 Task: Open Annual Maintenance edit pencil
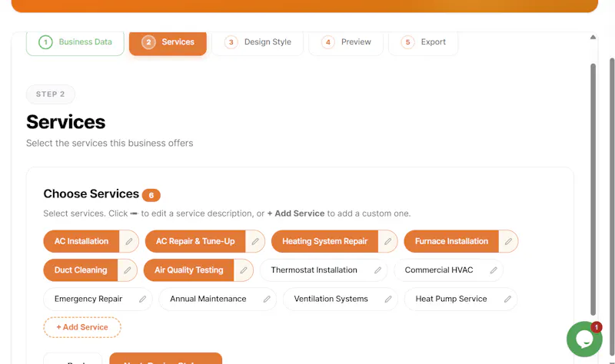tap(266, 299)
